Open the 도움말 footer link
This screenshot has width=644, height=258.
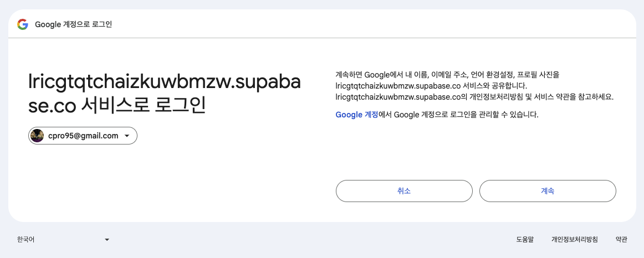click(x=524, y=240)
